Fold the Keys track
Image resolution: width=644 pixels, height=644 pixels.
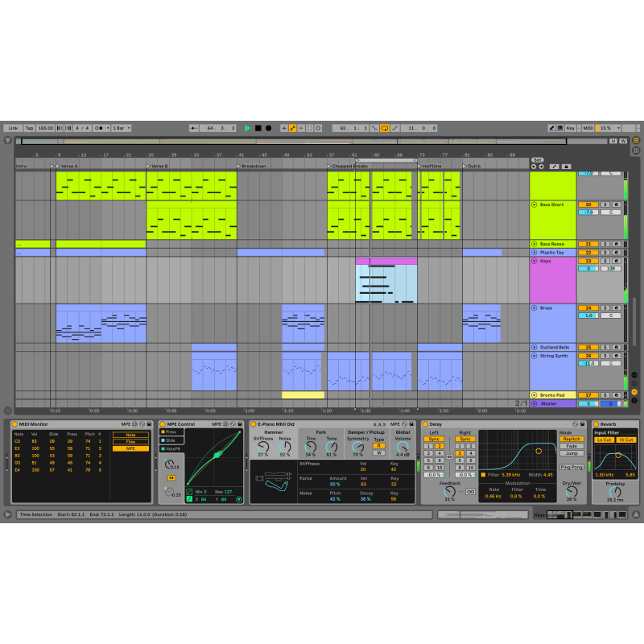[x=533, y=261]
